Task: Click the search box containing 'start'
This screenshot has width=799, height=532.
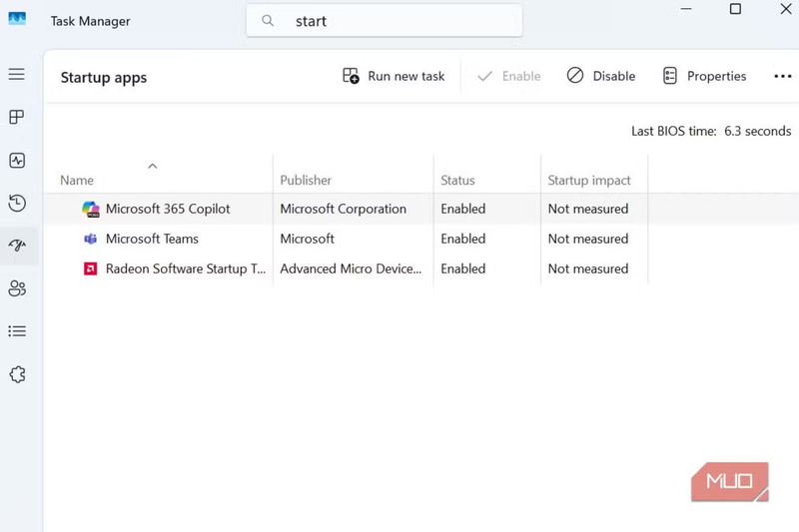Action: coord(385,20)
